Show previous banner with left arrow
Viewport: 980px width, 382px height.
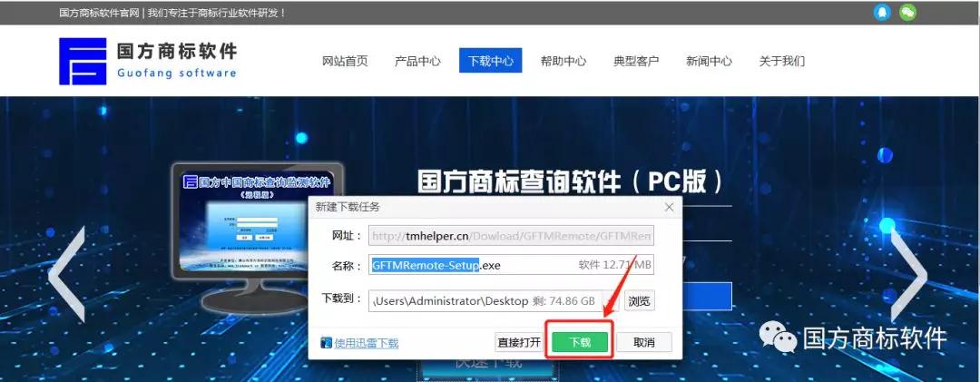click(67, 274)
